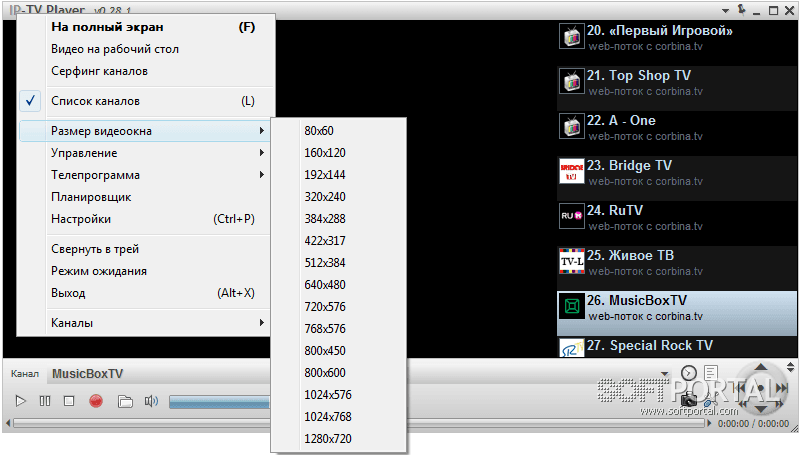
Task: Click the Bridge TV logo icon
Action: pyautogui.click(x=572, y=171)
